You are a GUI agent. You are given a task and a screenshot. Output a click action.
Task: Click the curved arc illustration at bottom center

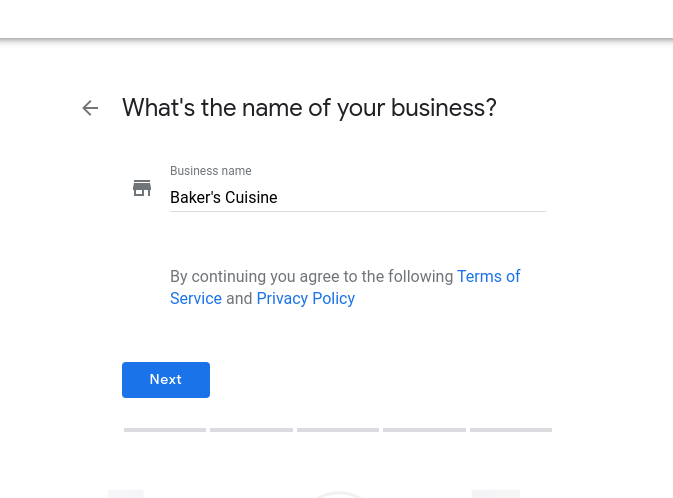pos(339,495)
